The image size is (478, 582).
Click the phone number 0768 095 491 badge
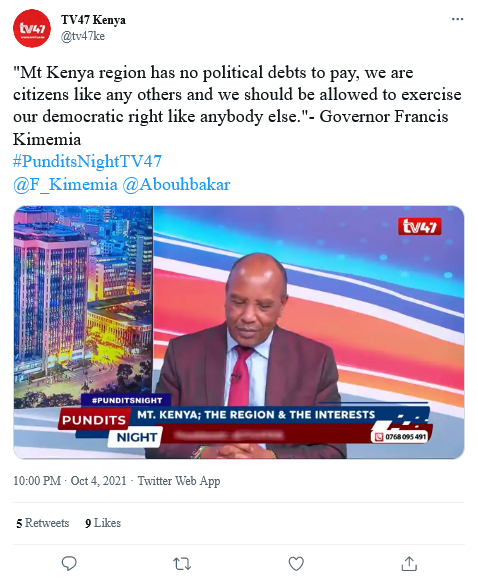click(x=402, y=437)
